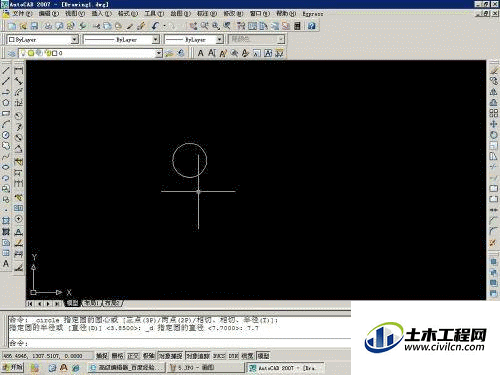
Task: Click the Linear Dimension tool
Action: (19, 70)
